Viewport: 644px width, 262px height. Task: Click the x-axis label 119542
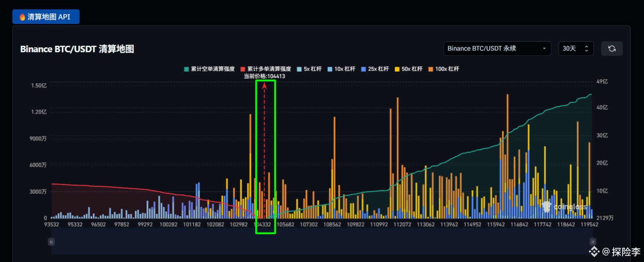(x=589, y=224)
